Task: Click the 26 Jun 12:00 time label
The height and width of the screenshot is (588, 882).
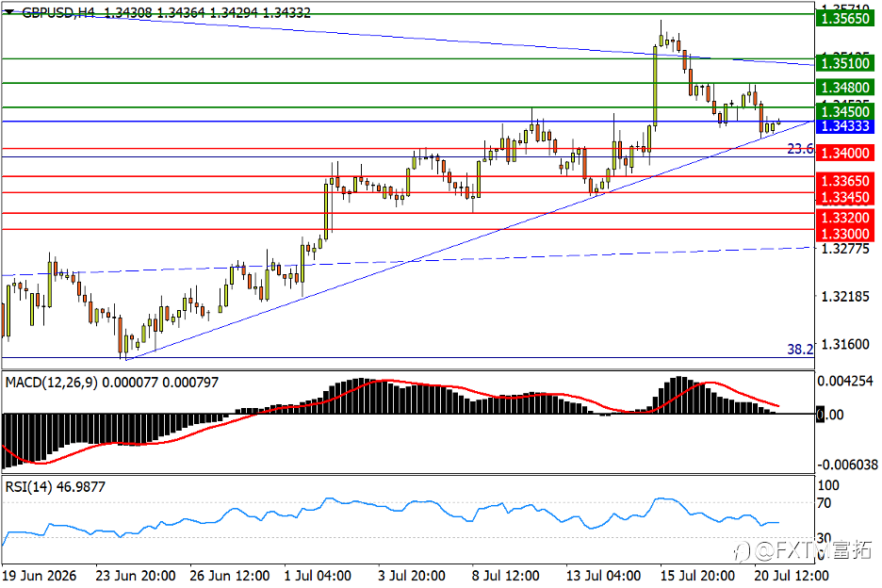Action: coord(230,576)
